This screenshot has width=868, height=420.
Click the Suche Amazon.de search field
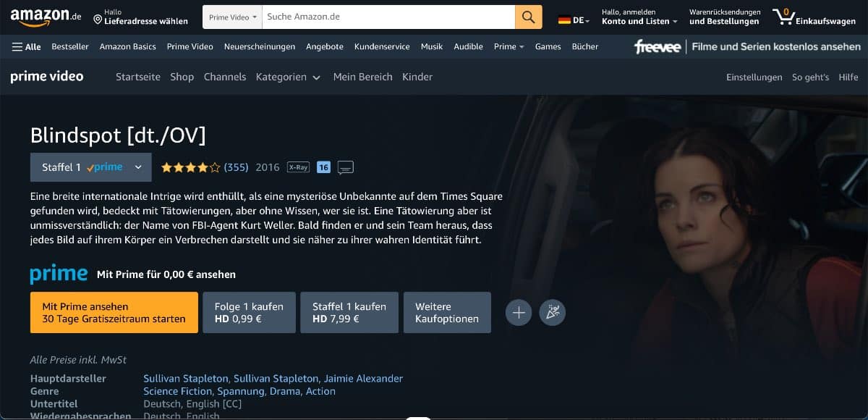point(388,17)
